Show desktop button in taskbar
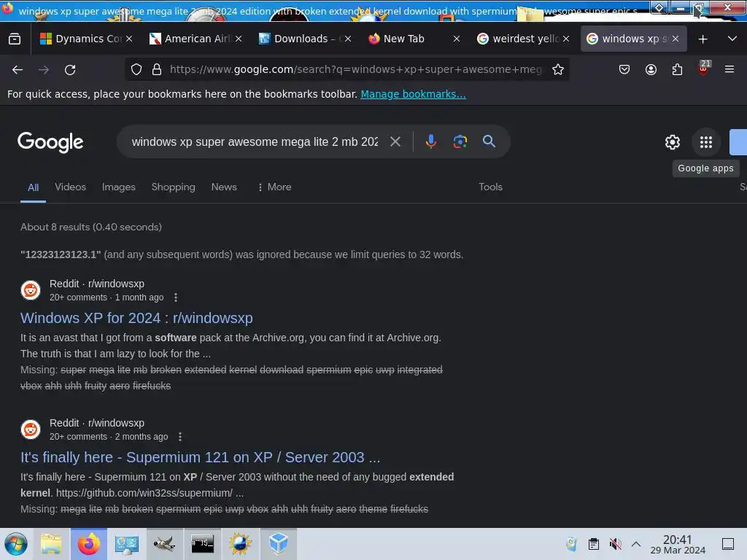The width and height of the screenshot is (747, 560). point(728,544)
